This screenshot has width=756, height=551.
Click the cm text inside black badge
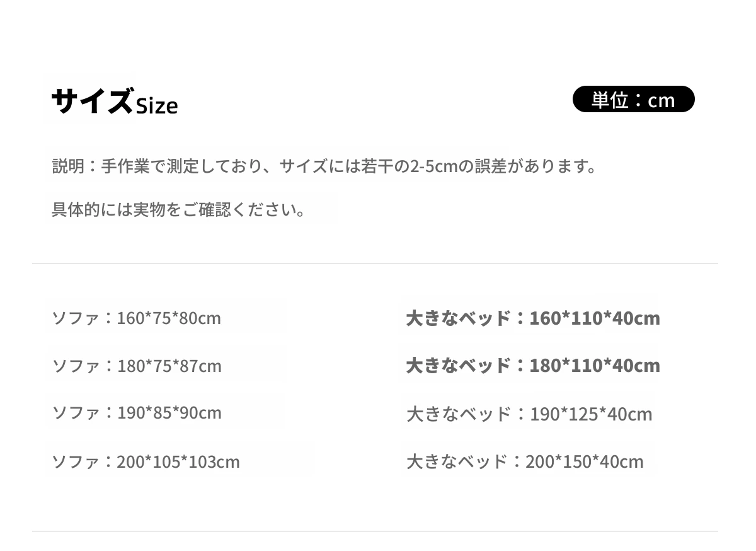pyautogui.click(x=661, y=100)
